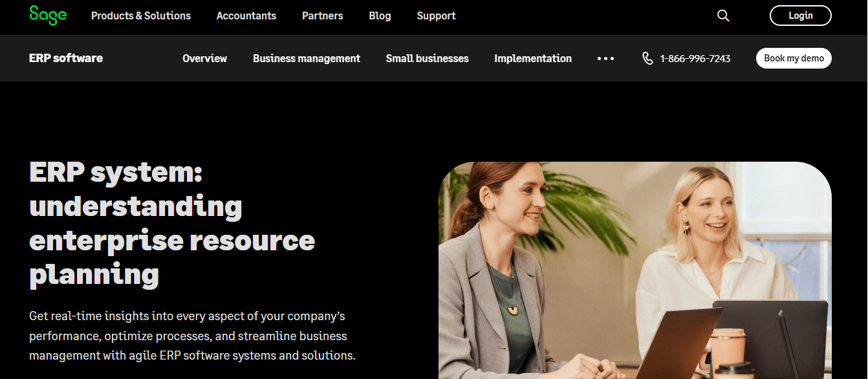The width and height of the screenshot is (868, 379).
Task: Click the ERP software section title
Action: (66, 58)
